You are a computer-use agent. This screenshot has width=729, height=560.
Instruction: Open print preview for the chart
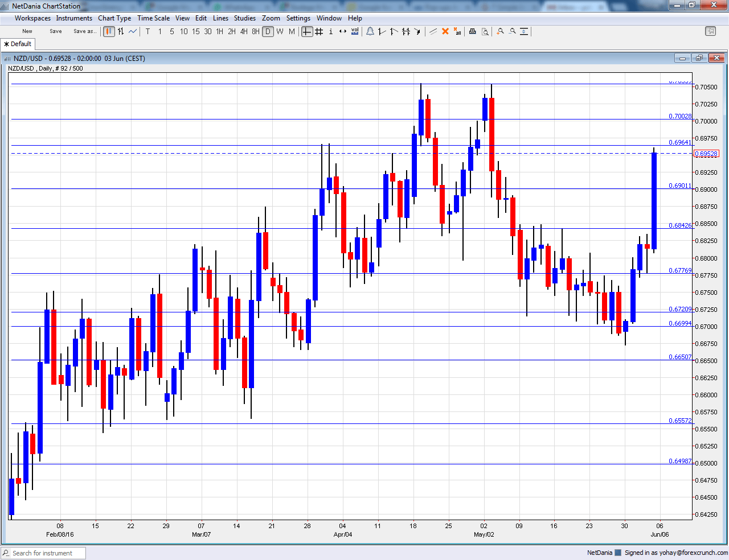485,31
